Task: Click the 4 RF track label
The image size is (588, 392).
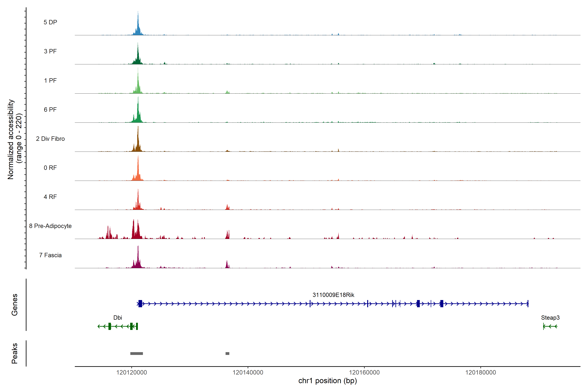Action: tap(50, 197)
